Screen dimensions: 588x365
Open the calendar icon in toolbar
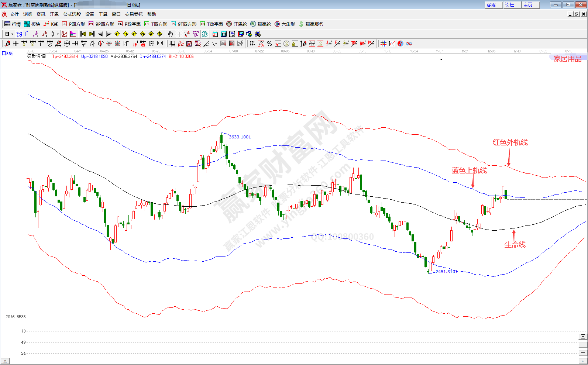click(215, 34)
